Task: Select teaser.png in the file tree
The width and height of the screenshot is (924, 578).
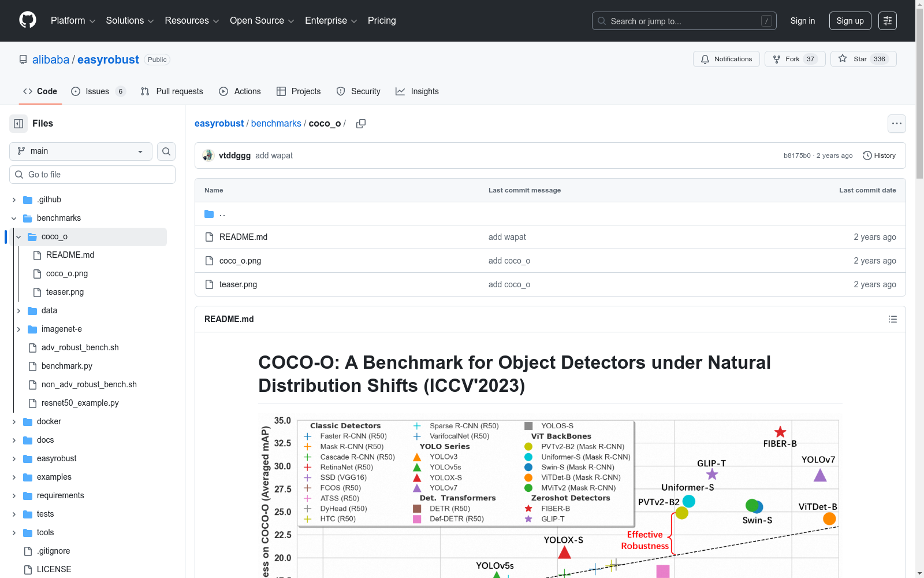Action: 65,292
